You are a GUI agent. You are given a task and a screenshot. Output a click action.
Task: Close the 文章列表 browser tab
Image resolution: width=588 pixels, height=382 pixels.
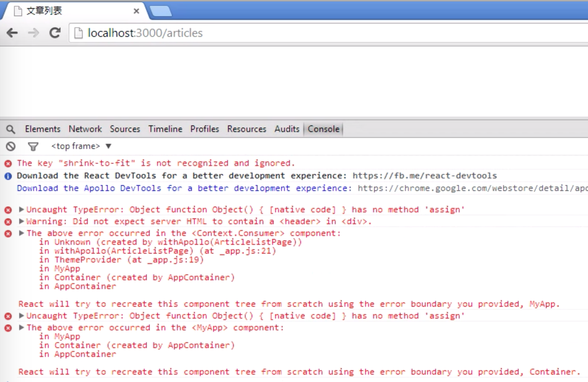pos(136,11)
